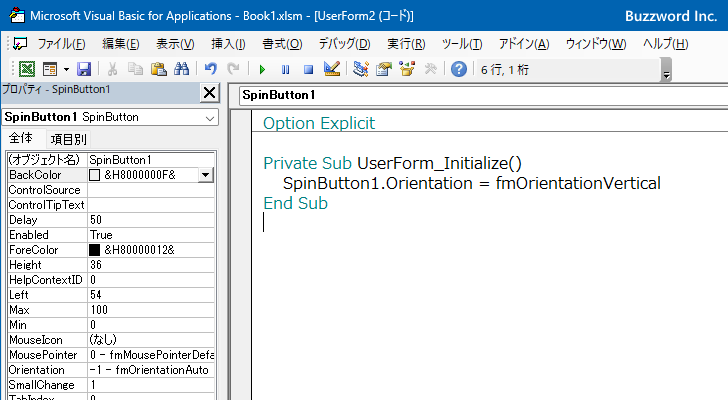728x400 pixels.
Task: Click BackColor color swatch
Action: click(x=94, y=175)
